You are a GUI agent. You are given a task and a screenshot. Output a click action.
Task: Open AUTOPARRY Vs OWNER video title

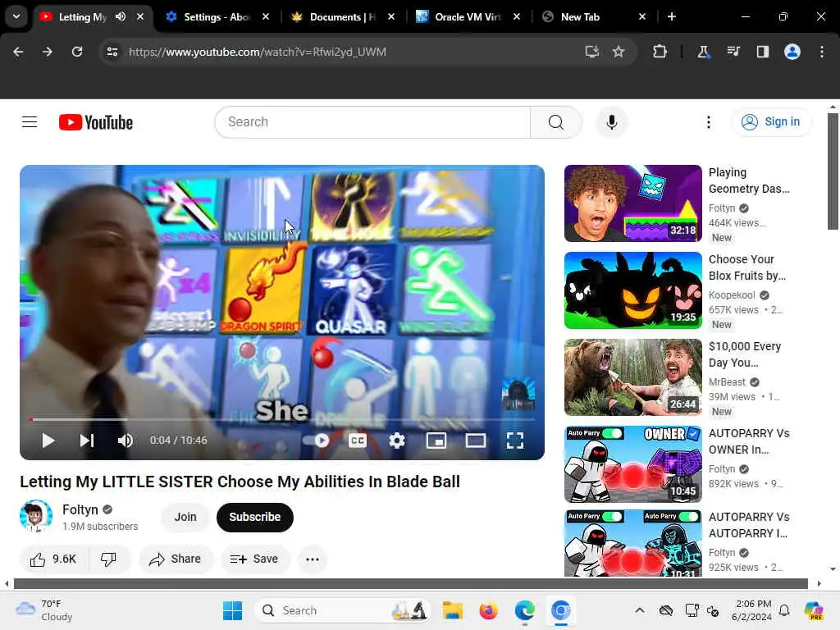(749, 441)
